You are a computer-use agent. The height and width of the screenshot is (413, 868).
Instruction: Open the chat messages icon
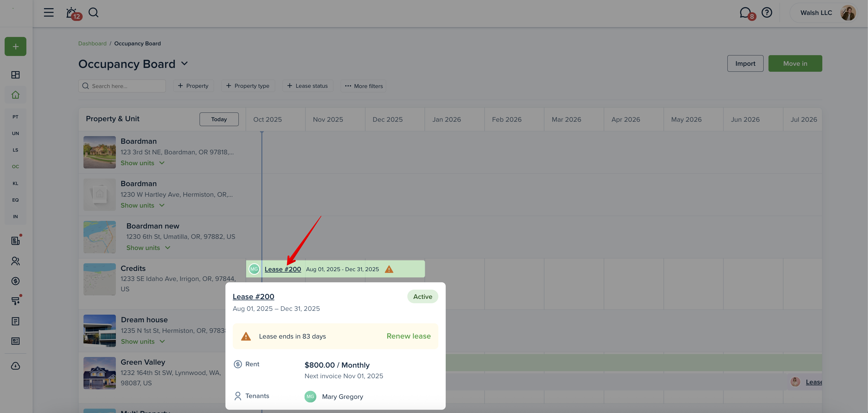(745, 13)
